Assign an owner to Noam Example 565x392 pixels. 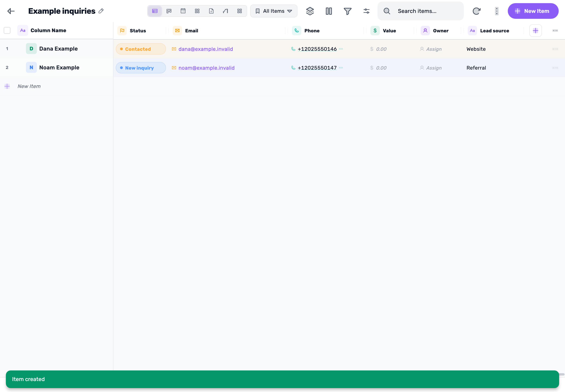[431, 68]
